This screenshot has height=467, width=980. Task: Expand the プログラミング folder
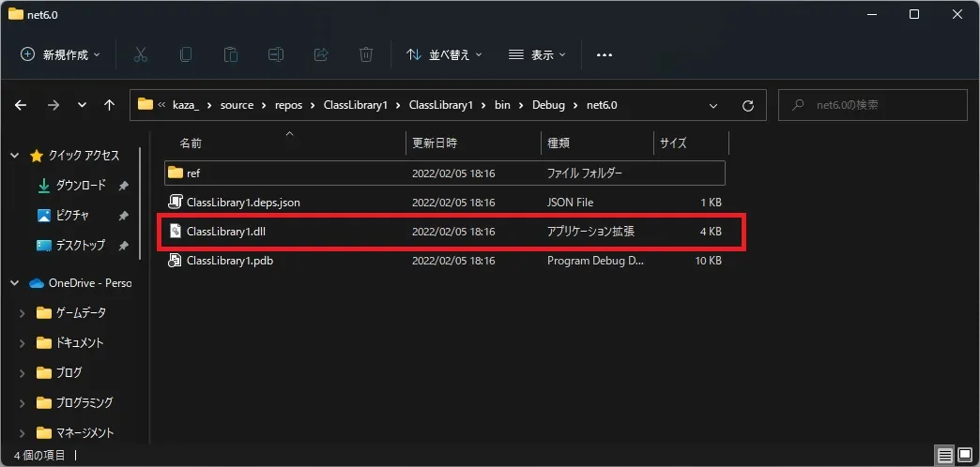(22, 403)
